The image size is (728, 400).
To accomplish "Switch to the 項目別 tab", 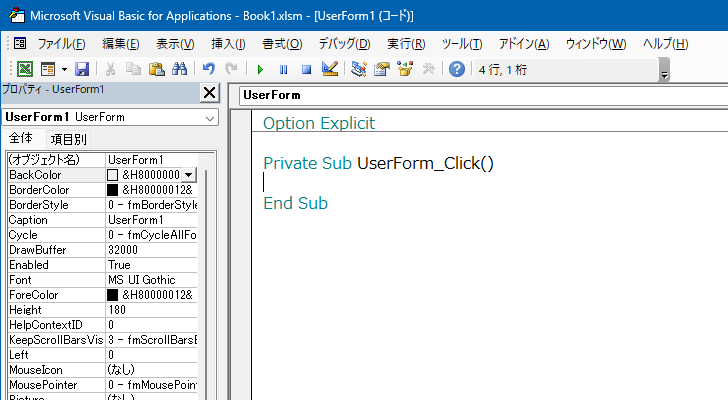I will point(69,139).
